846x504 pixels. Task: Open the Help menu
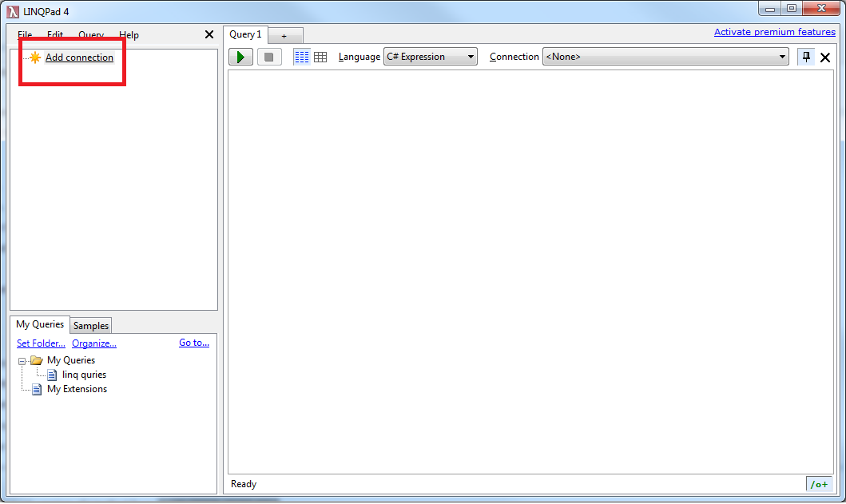point(129,35)
